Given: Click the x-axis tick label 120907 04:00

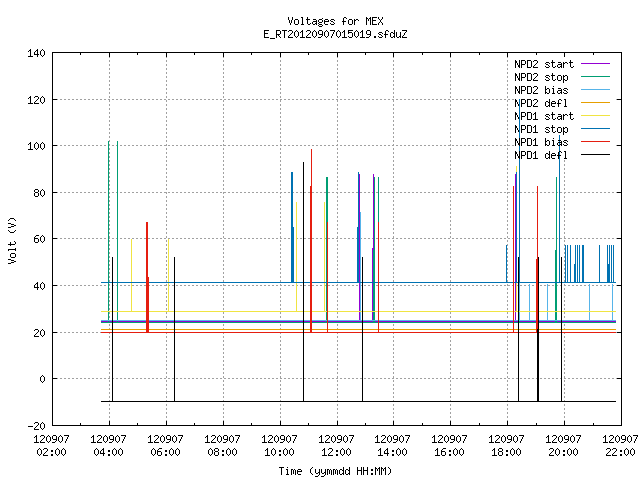Looking at the screenshot, I should click(109, 446).
